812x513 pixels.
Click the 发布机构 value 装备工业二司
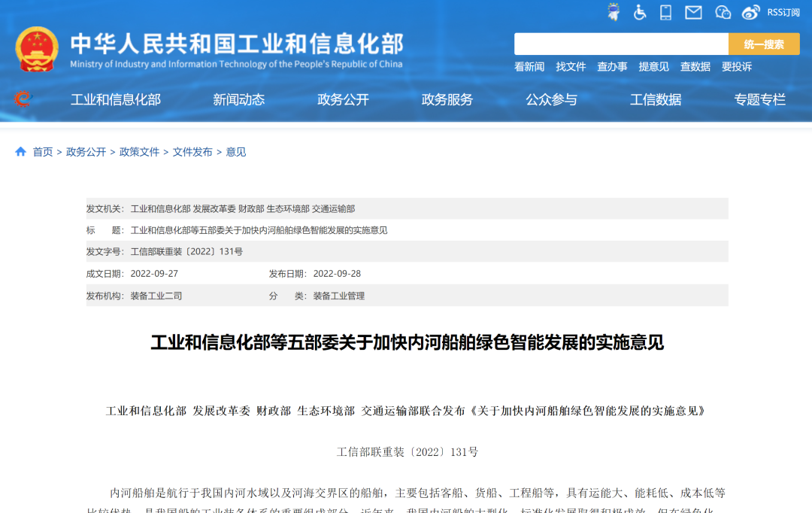tap(156, 296)
